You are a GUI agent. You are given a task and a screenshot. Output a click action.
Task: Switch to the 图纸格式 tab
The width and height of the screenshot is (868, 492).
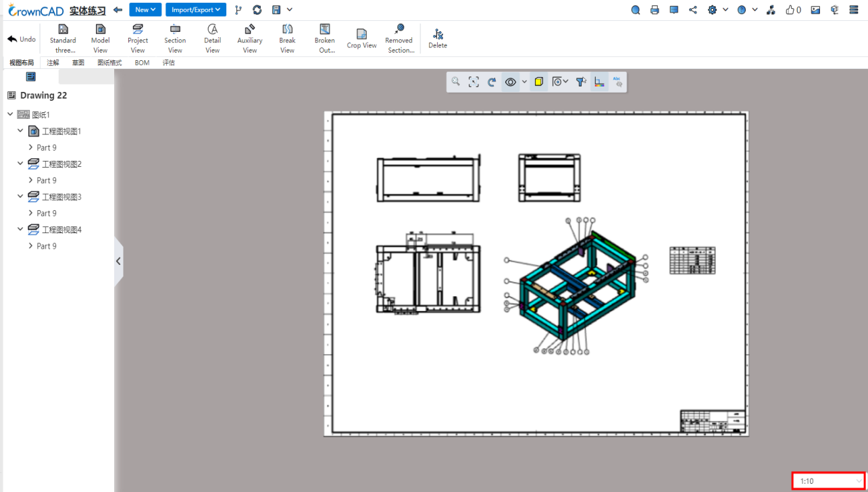109,63
